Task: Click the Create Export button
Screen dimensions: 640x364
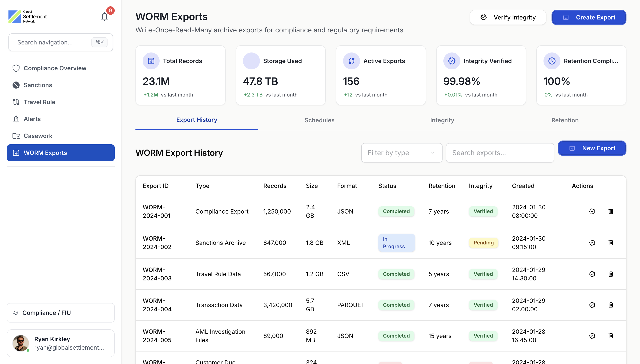Action: (589, 17)
